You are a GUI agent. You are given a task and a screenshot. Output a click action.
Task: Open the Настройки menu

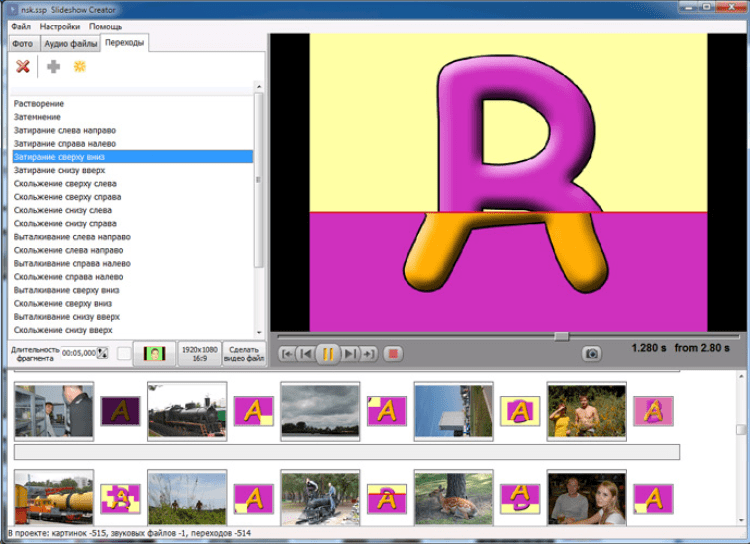[x=59, y=26]
